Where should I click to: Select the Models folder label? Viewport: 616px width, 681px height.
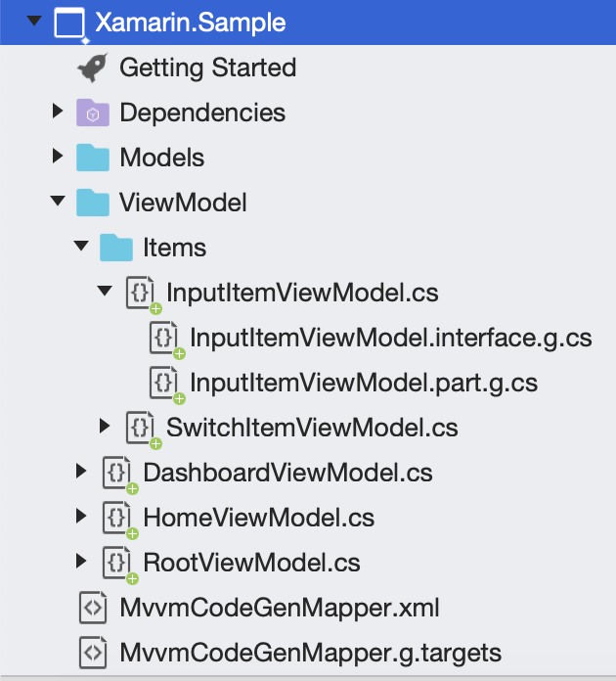[161, 158]
